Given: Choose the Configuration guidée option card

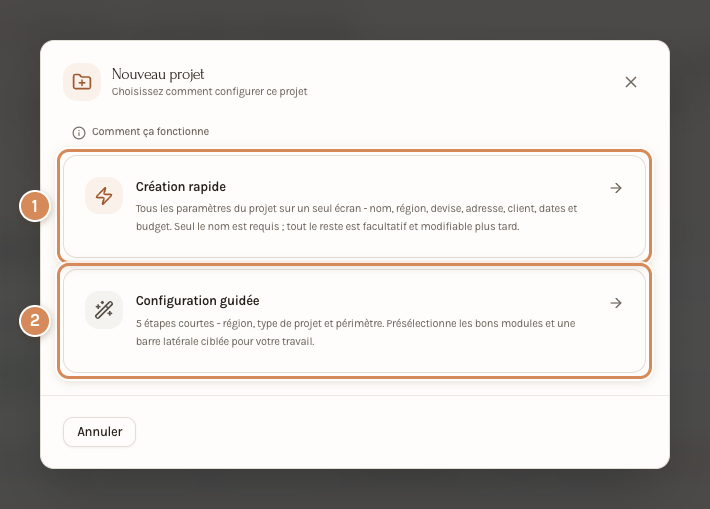Looking at the screenshot, I should click(355, 321).
